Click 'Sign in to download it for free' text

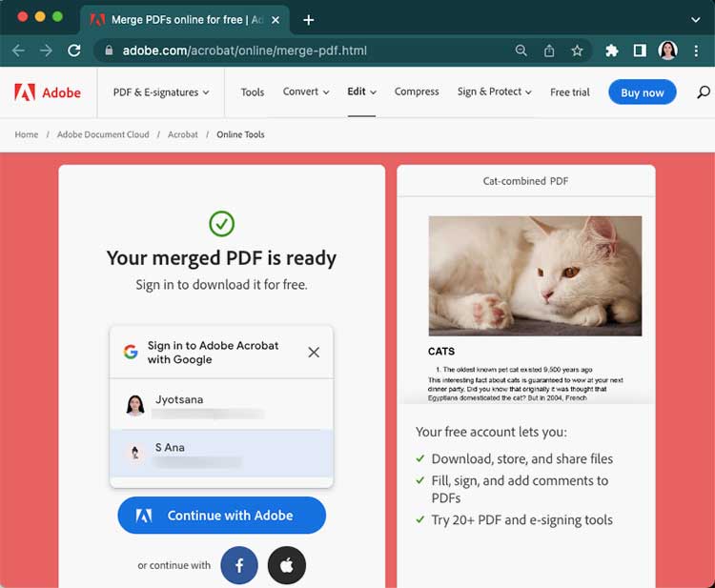click(x=221, y=284)
